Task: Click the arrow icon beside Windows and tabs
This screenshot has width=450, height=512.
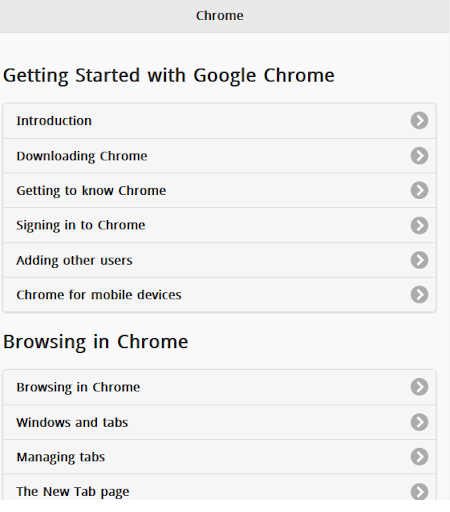Action: click(x=419, y=422)
